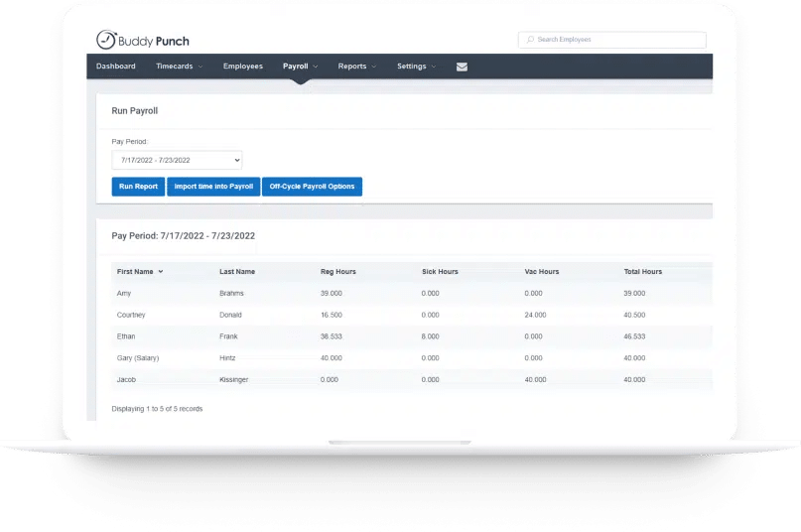This screenshot has width=801, height=532.
Task: Click Displaying 1 to 5 of 5 records text
Action: (x=157, y=409)
